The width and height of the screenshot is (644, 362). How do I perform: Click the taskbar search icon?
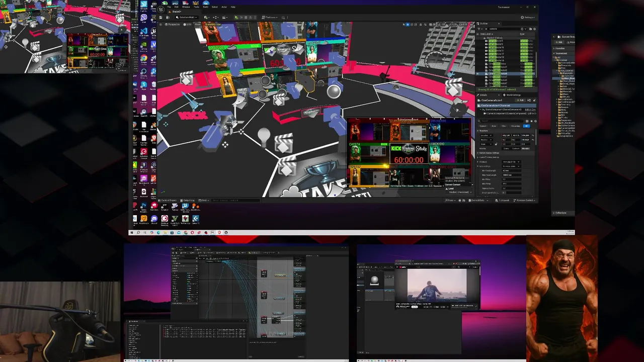(138, 232)
